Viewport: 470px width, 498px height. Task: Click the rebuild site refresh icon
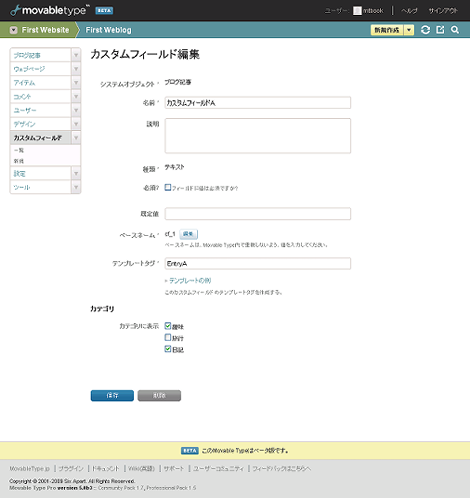click(x=425, y=30)
